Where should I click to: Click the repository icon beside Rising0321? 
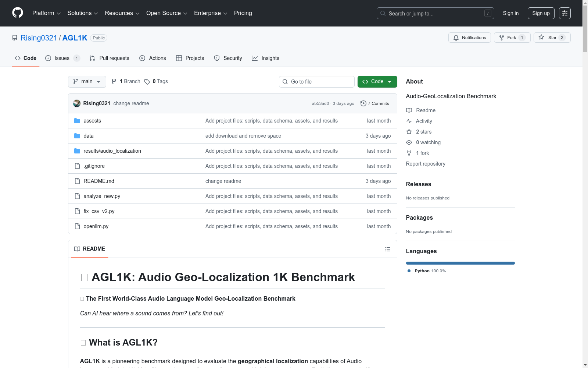point(15,38)
